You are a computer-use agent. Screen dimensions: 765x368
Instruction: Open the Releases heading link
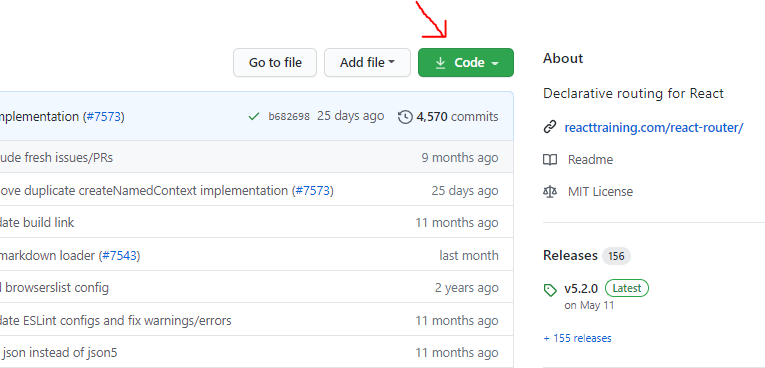point(570,255)
